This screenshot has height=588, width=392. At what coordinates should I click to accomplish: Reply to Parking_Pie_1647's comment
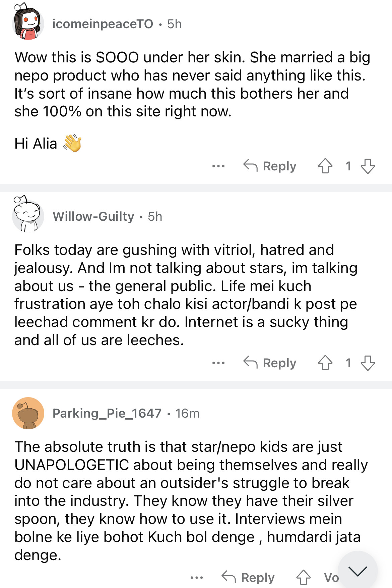coord(248,577)
